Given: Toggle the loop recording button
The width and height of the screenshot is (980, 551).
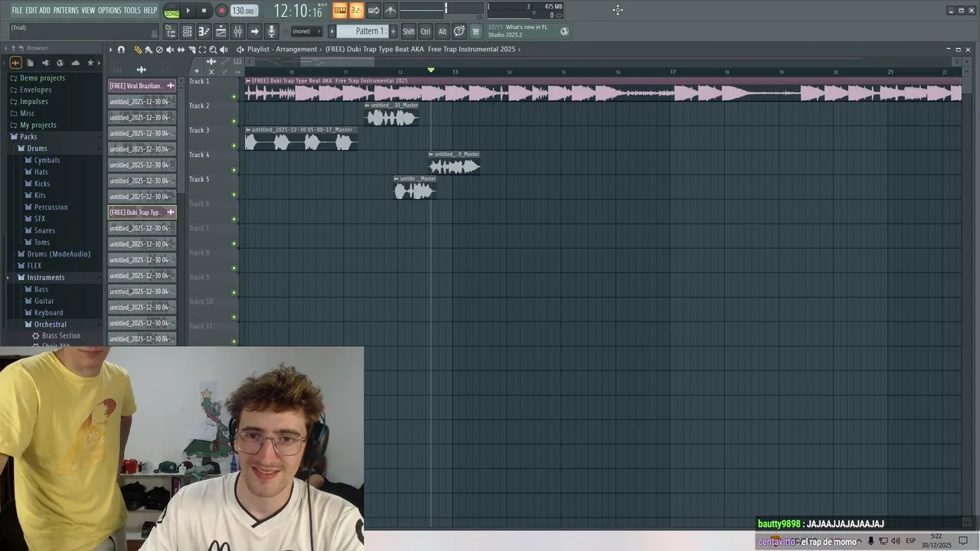Looking at the screenshot, I should click(374, 10).
